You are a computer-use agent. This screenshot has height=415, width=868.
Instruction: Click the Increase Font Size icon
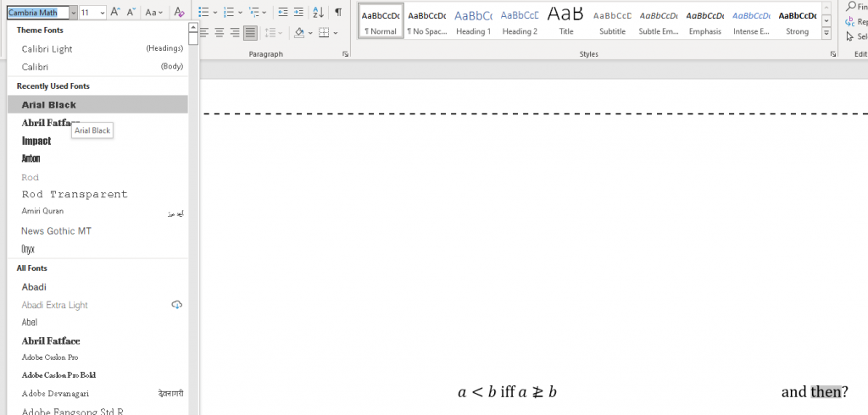(x=115, y=13)
